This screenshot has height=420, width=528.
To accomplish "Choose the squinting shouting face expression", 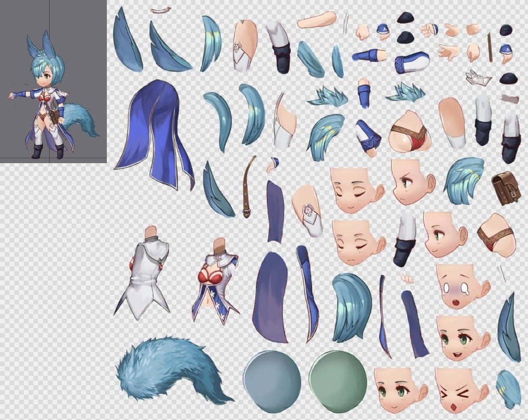I will 460,390.
